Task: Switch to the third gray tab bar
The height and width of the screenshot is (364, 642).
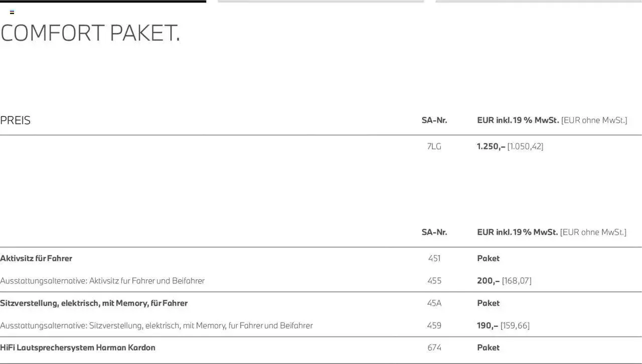Action: click(539, 2)
